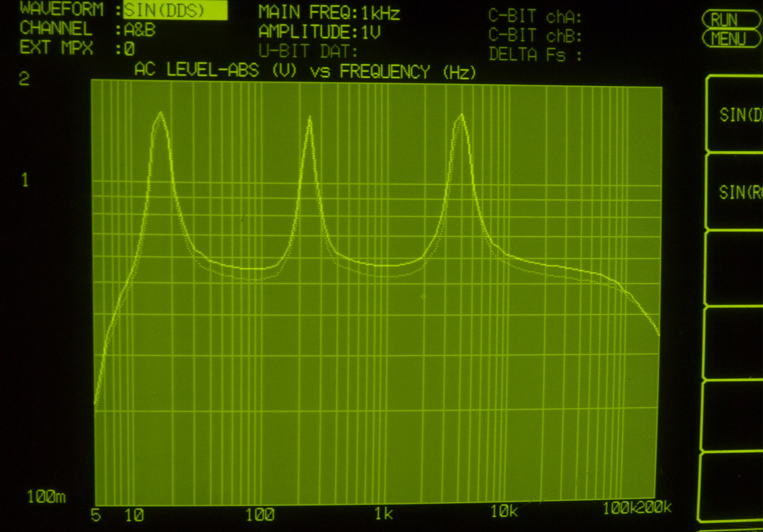763x532 pixels.
Task: Select the EXT MPX value 0
Action: pyautogui.click(x=129, y=49)
